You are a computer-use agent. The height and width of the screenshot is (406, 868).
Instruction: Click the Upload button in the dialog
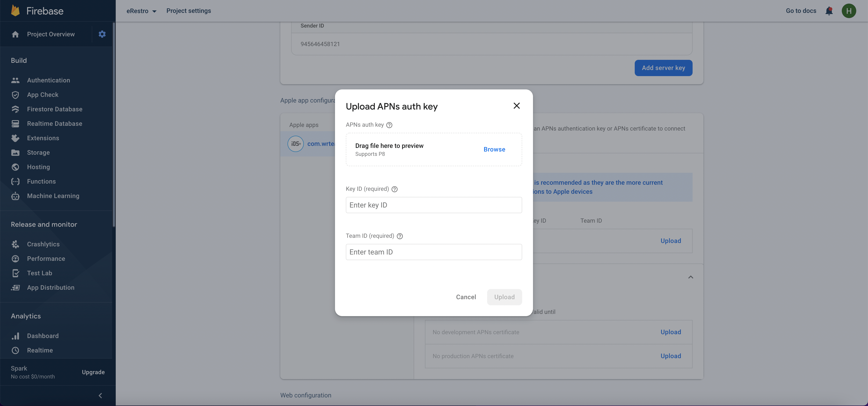[504, 297]
